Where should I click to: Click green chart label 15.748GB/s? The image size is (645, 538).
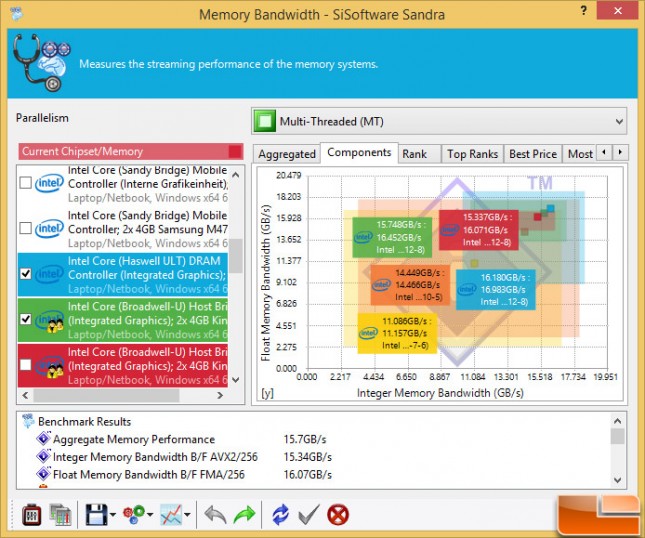(x=392, y=237)
